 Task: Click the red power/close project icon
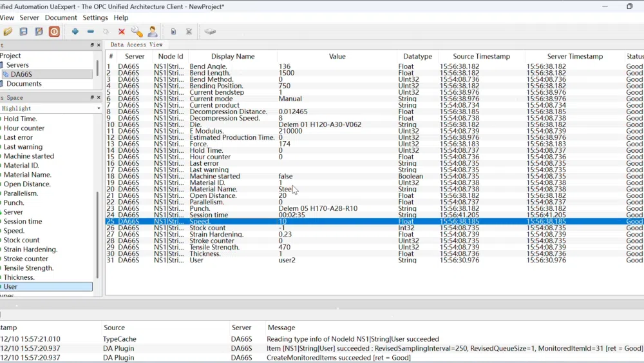pos(54,32)
